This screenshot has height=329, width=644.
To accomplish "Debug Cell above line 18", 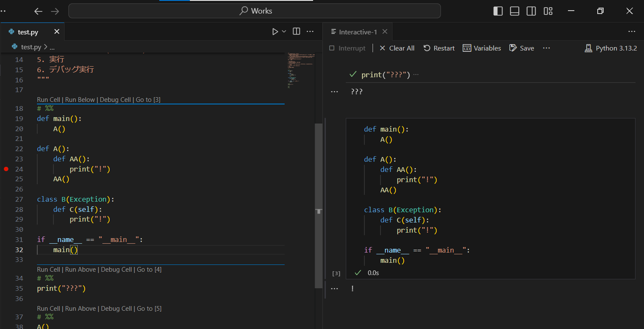I will tap(115, 100).
